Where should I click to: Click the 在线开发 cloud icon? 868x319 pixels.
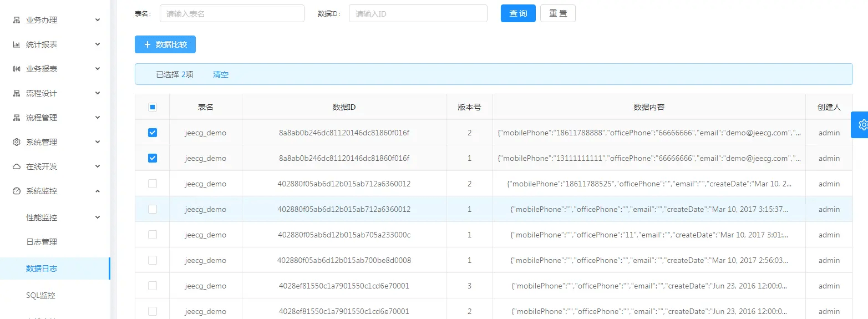pos(17,166)
